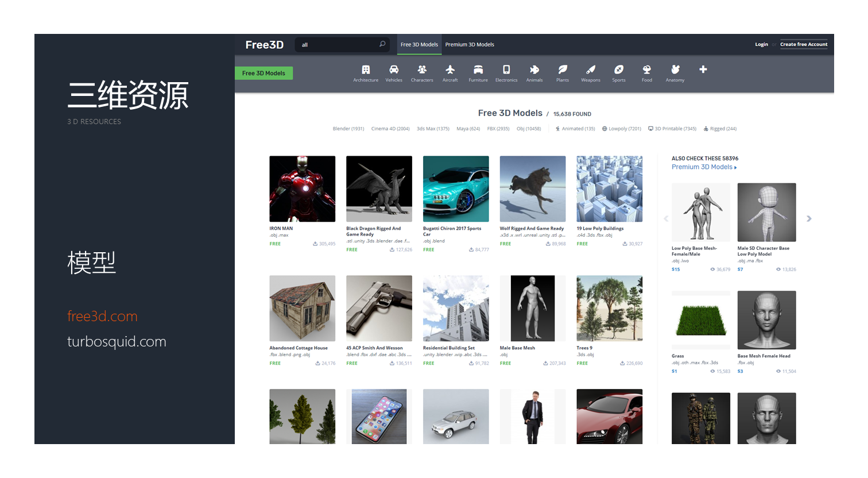Open the Furniture category icon

tap(478, 70)
